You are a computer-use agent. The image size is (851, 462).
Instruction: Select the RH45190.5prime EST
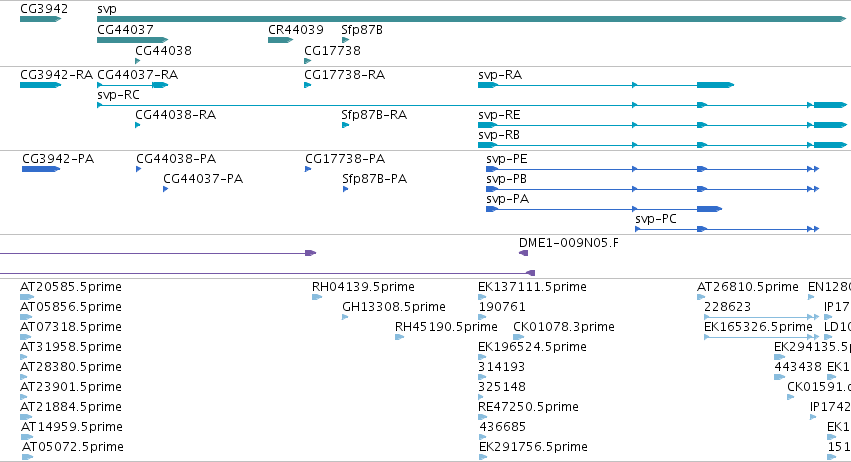point(399,337)
